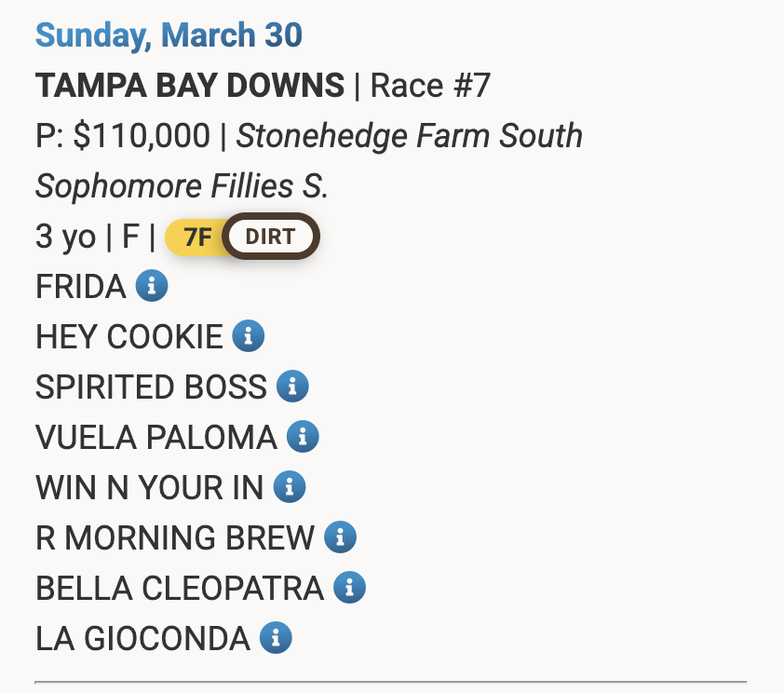This screenshot has height=693, width=784.
Task: Click R MORNING BREW info icon
Action: pos(341,537)
